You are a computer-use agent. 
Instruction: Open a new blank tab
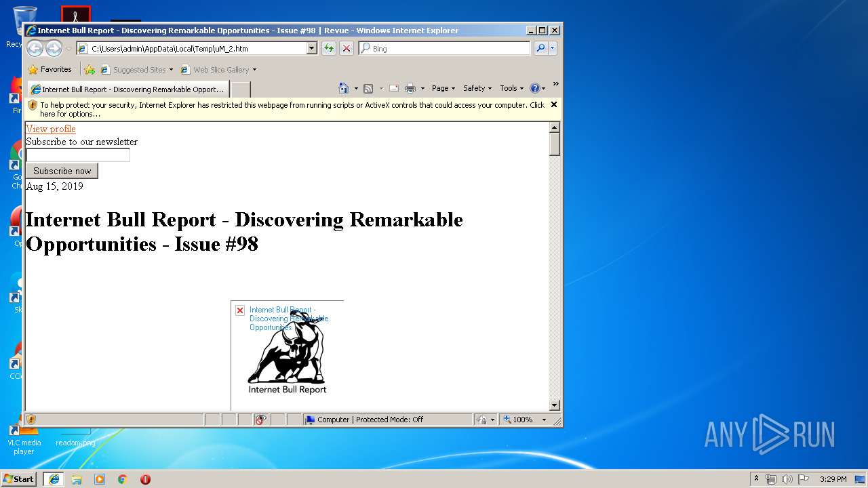(x=241, y=89)
